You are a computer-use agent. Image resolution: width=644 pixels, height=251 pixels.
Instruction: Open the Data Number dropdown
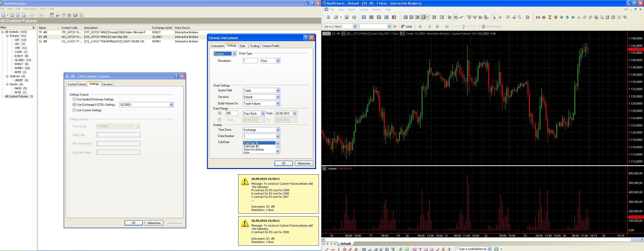(x=278, y=136)
